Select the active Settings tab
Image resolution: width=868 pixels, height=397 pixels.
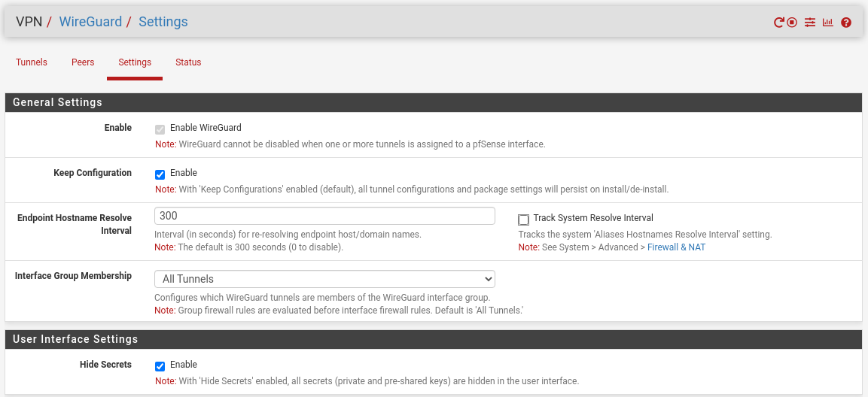pos(135,62)
